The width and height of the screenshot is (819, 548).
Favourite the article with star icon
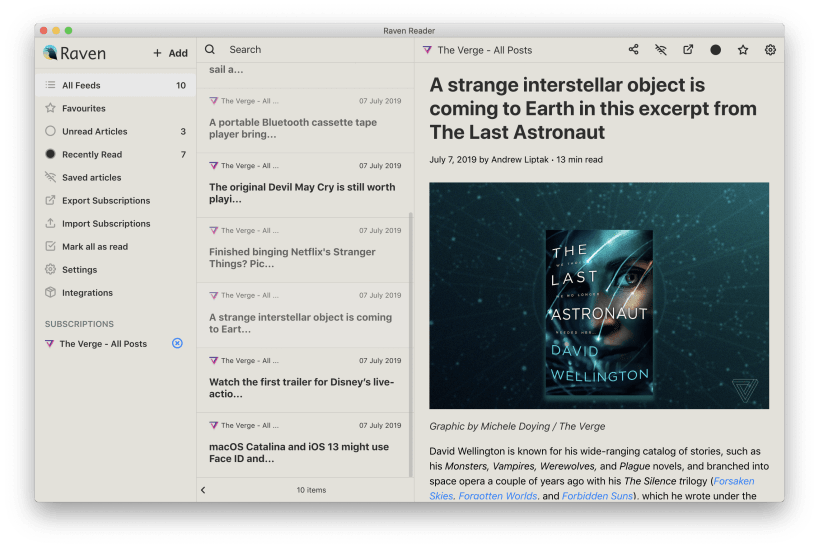click(743, 50)
